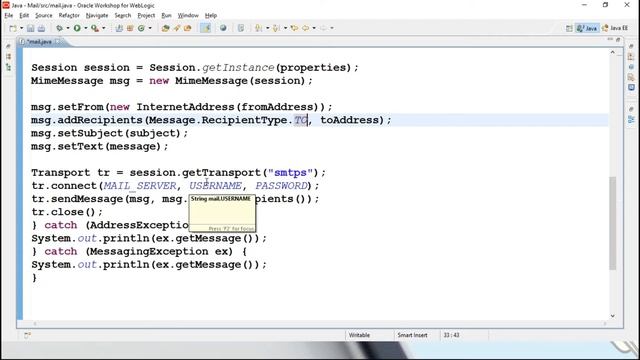Minimize the editor area

coord(610,39)
